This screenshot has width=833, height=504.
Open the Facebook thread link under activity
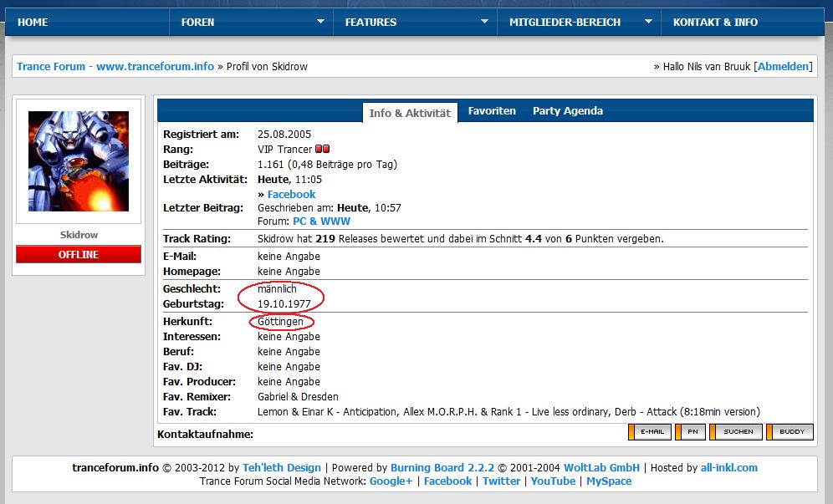point(291,195)
